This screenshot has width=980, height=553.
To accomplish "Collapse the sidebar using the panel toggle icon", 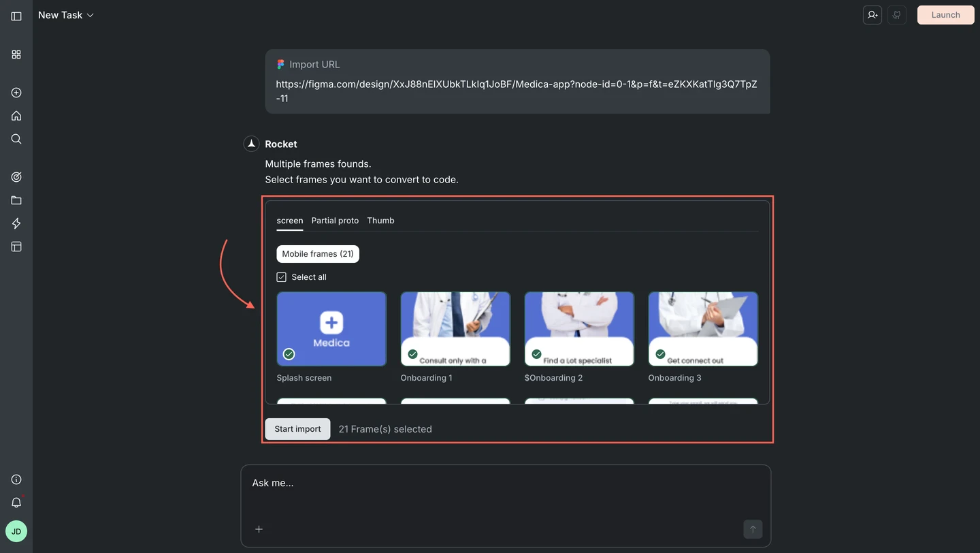I will coord(16,16).
